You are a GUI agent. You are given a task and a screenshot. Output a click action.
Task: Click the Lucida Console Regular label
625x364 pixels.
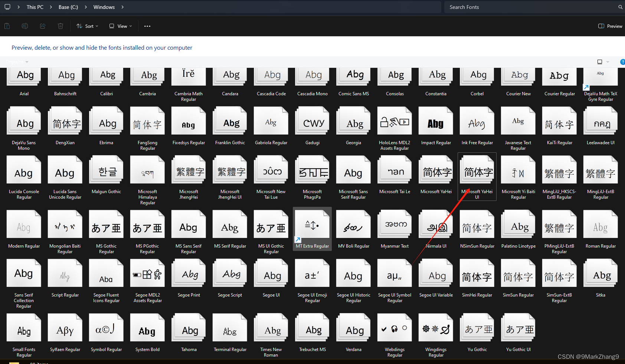click(24, 194)
